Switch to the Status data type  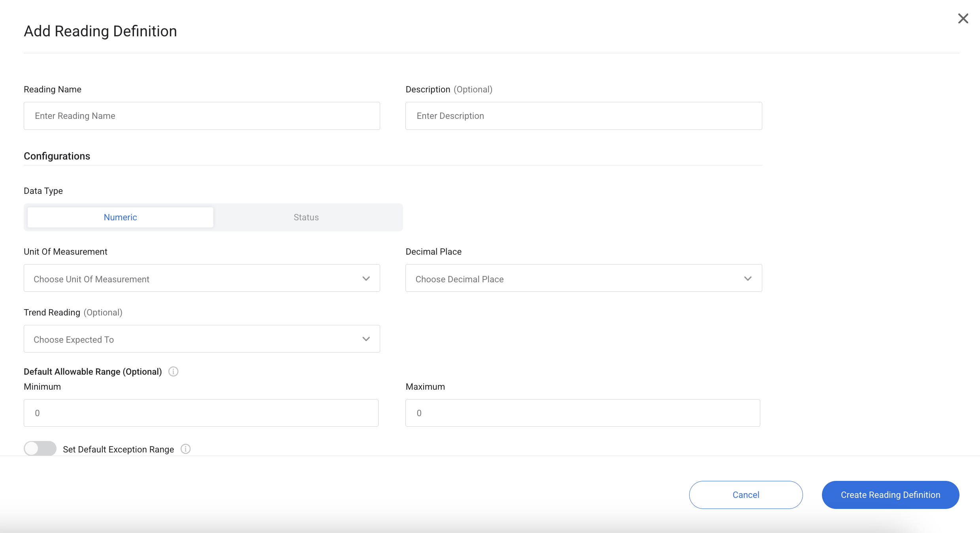point(305,217)
